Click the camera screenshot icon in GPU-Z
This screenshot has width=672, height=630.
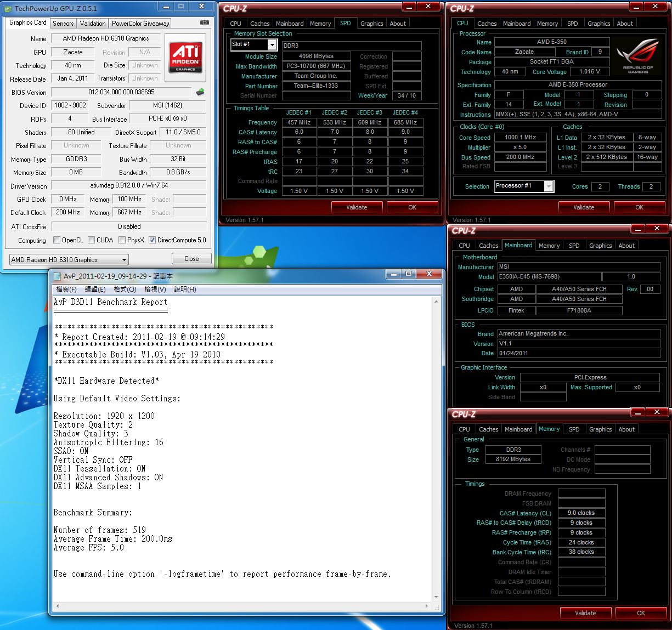205,22
